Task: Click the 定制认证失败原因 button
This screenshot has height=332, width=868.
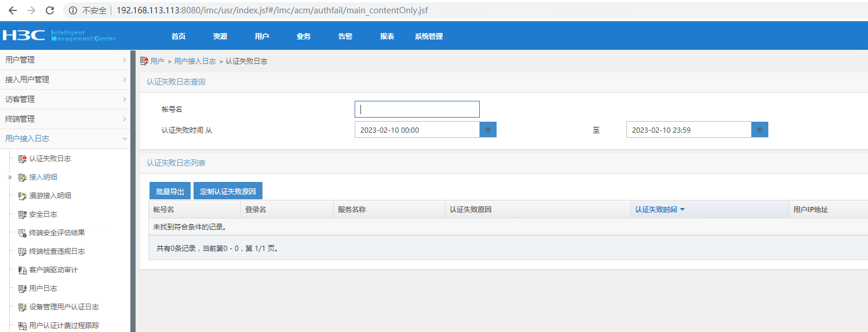Action: pyautogui.click(x=228, y=191)
